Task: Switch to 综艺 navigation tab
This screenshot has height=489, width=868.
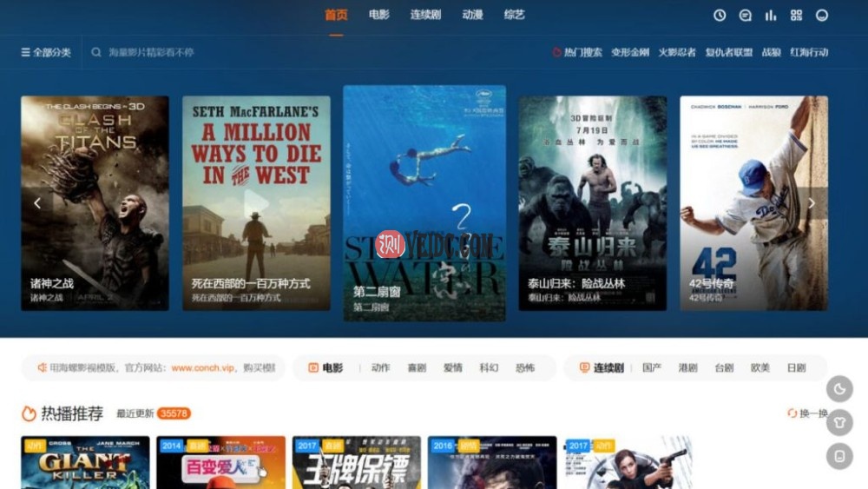Action: click(514, 15)
